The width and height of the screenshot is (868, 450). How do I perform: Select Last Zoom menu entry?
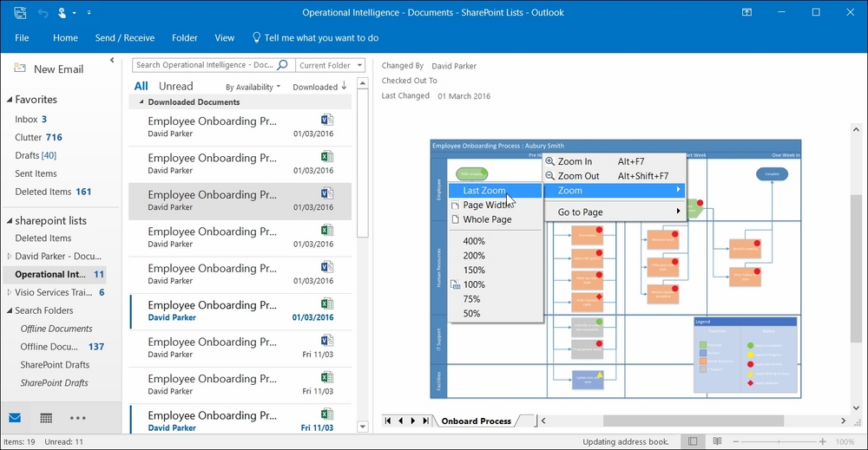tap(496, 190)
